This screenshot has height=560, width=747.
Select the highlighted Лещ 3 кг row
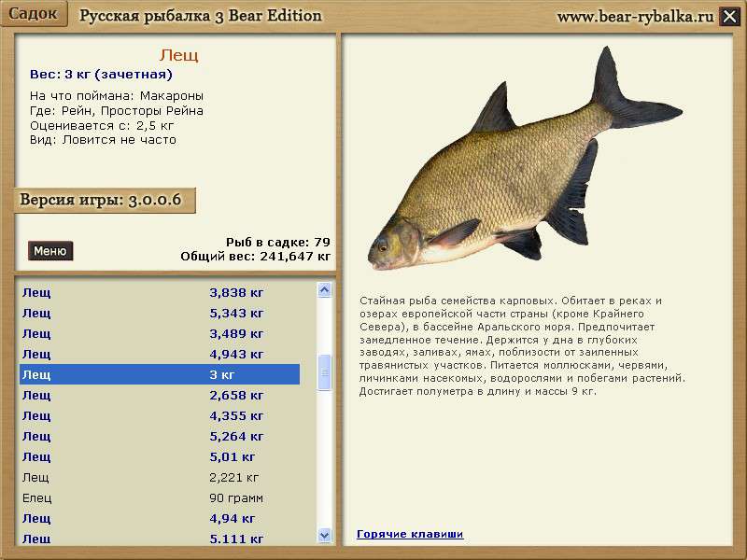159,374
